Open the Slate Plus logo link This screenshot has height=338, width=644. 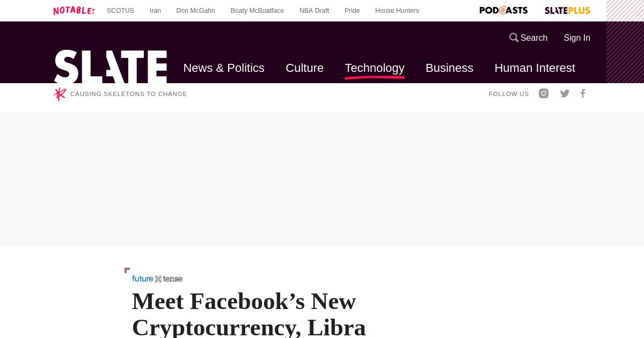point(567,10)
